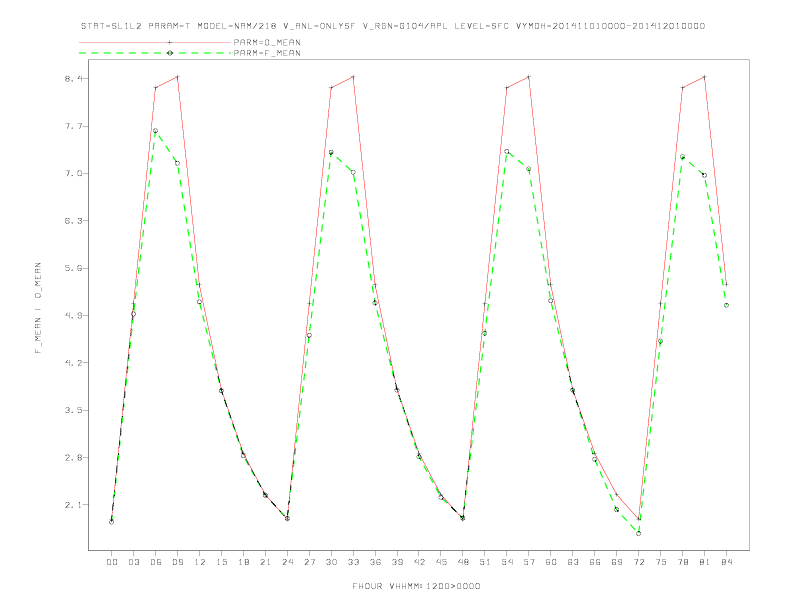Click the vertical axis label F_MEAN | O_MEAN
Viewport: 792px width, 612px height.
coord(38,308)
